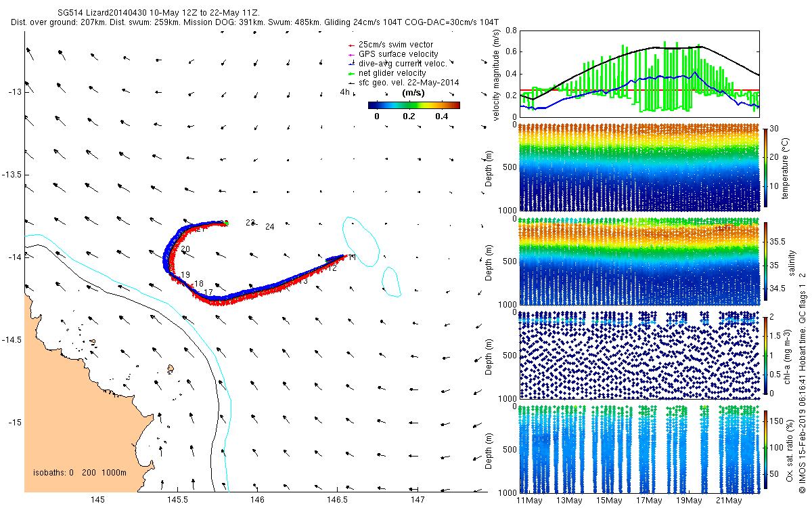Click the '19May' date tick on the time axis

pyautogui.click(x=690, y=500)
